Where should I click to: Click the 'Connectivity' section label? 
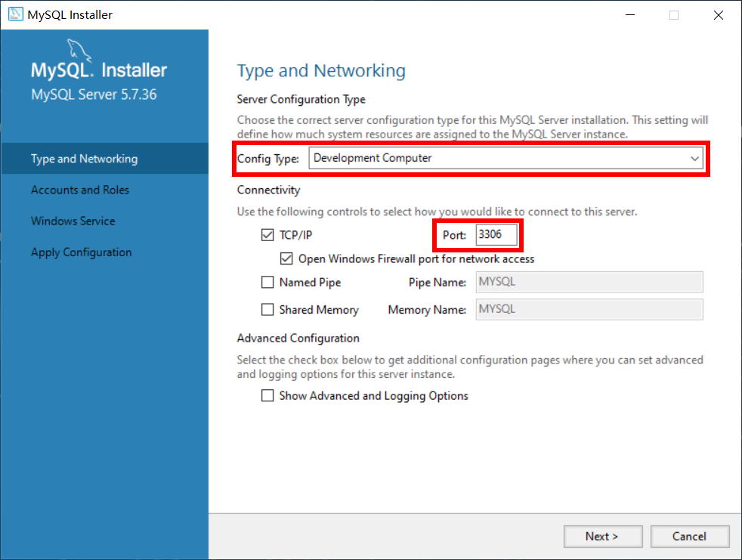269,190
